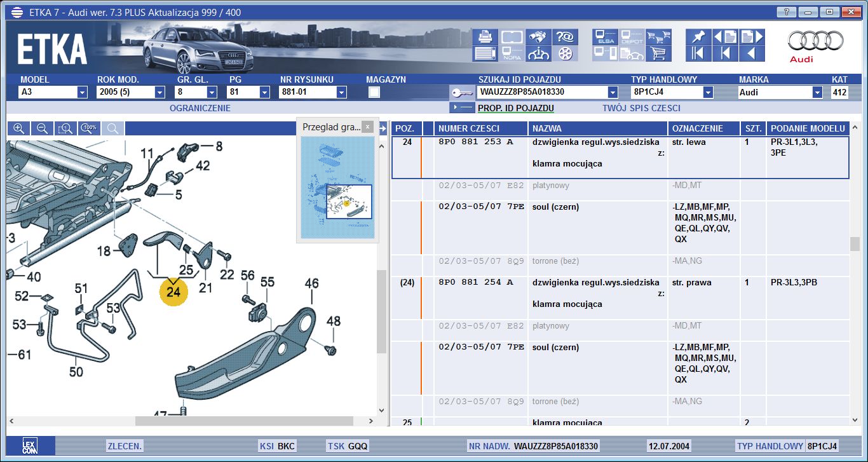Open the SZUKAJ ID POJAZDU dropdown arrow
This screenshot has height=462, width=868.
point(613,92)
